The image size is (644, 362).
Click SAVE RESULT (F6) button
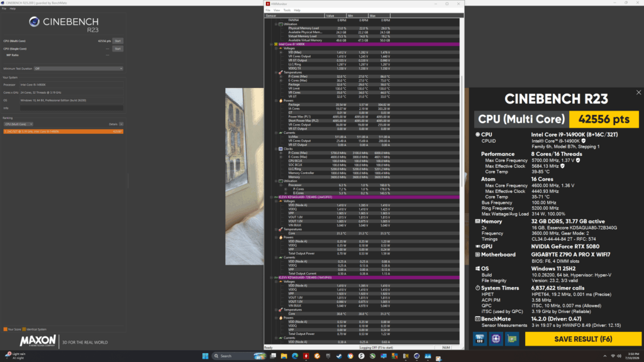click(x=583, y=339)
